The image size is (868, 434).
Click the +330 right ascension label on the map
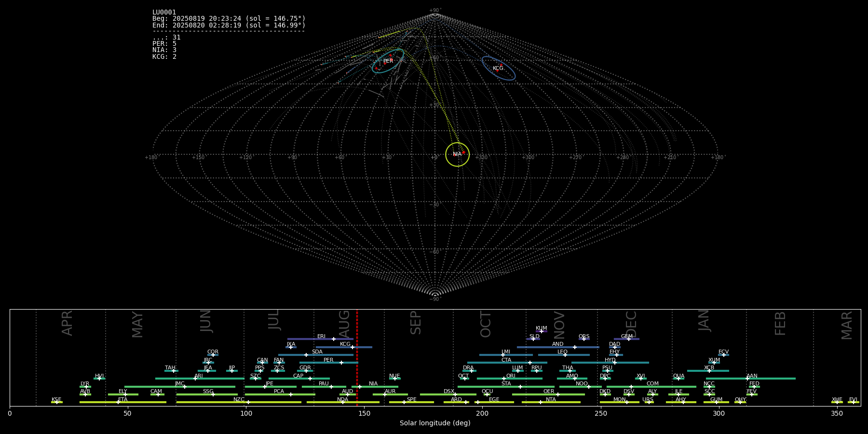[481, 157]
